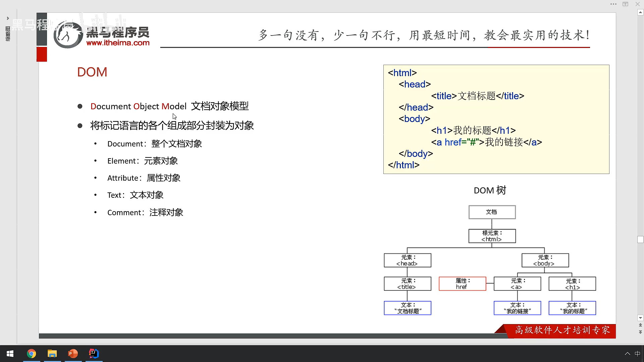Expand the collapsed thumbnail pane chevron
Image resolution: width=644 pixels, height=362 pixels.
click(x=8, y=18)
